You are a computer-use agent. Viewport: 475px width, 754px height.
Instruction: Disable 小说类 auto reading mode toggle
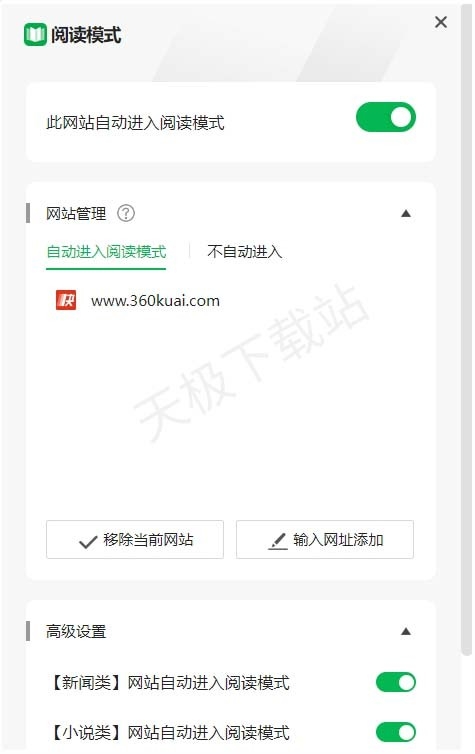[x=396, y=732]
